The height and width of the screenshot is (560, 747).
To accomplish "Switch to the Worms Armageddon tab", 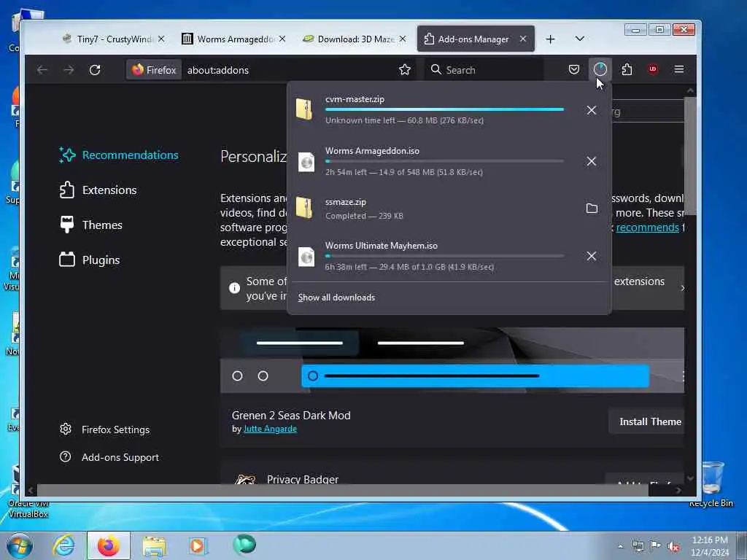I will [233, 39].
